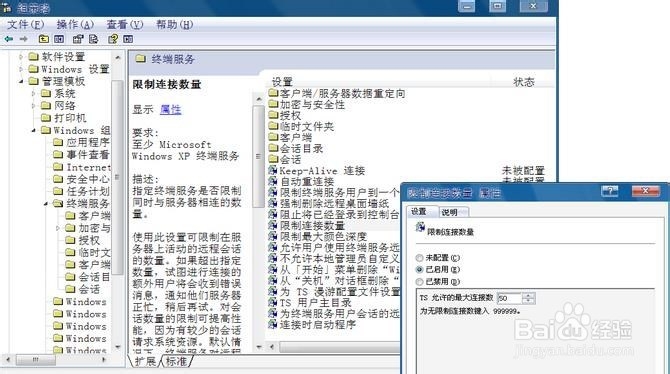Click the 连接时启动程序 policy icon

tap(273, 324)
